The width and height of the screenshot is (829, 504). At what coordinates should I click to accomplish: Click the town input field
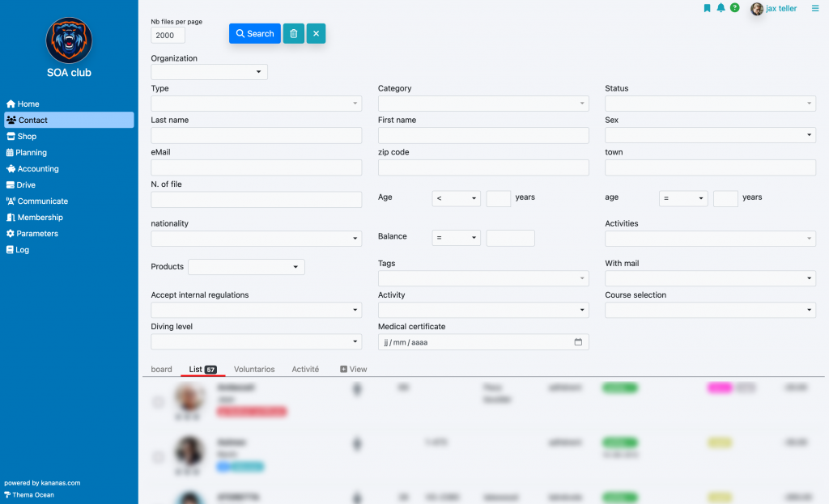pos(710,167)
